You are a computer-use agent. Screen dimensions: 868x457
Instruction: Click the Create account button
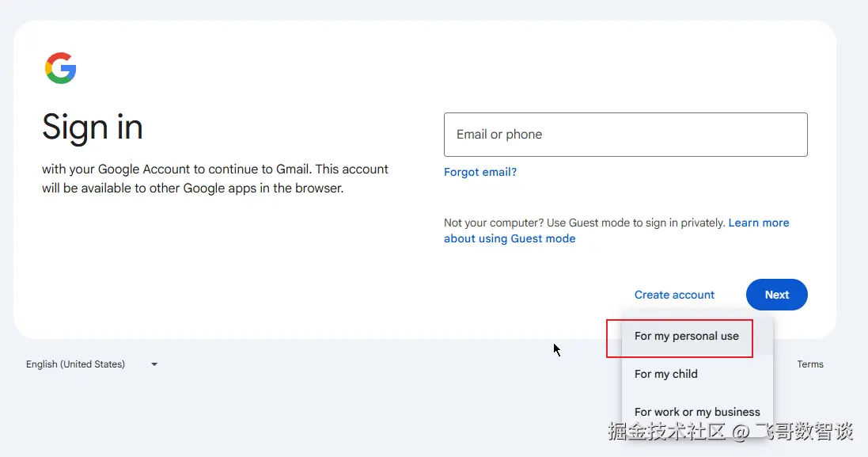[x=674, y=295]
